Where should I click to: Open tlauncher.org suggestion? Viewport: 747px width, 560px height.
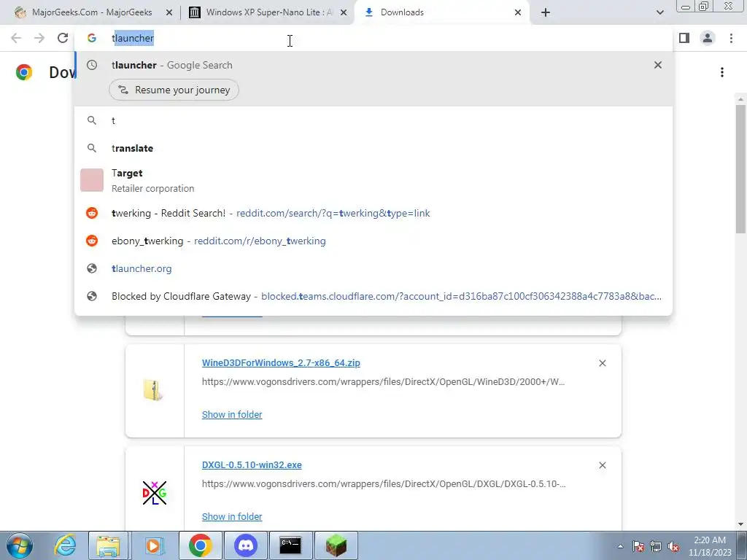[x=373, y=268]
